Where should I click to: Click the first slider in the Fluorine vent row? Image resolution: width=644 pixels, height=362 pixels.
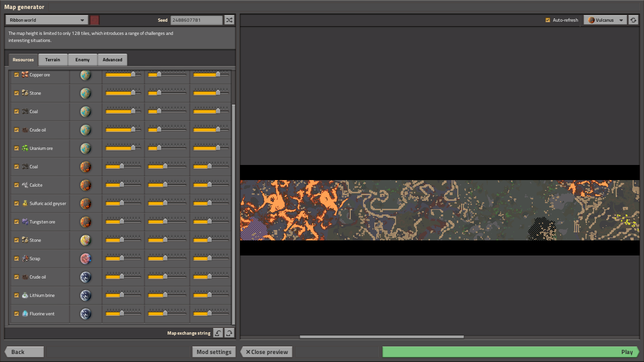(x=123, y=313)
